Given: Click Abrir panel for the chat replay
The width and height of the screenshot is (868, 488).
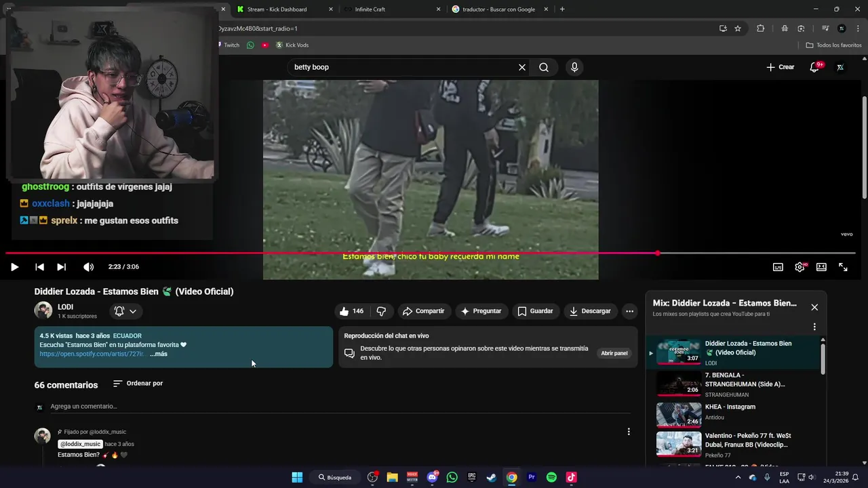Looking at the screenshot, I should pos(614,353).
